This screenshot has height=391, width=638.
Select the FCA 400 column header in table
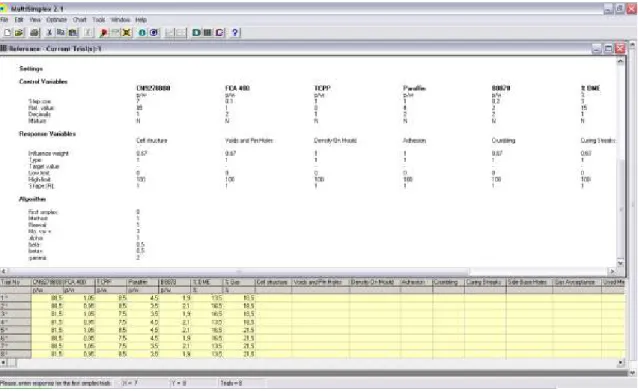79,282
